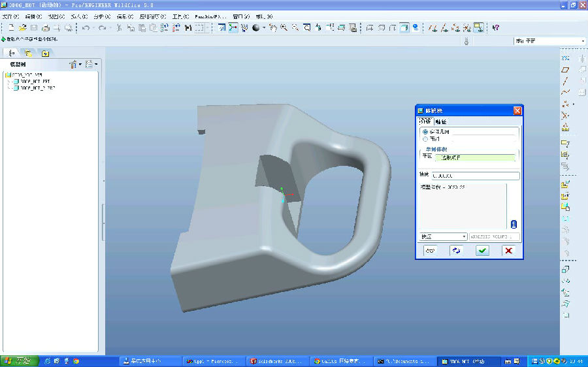Open file using the folder toolbar icon
The width and height of the screenshot is (588, 367).
pos(23,28)
